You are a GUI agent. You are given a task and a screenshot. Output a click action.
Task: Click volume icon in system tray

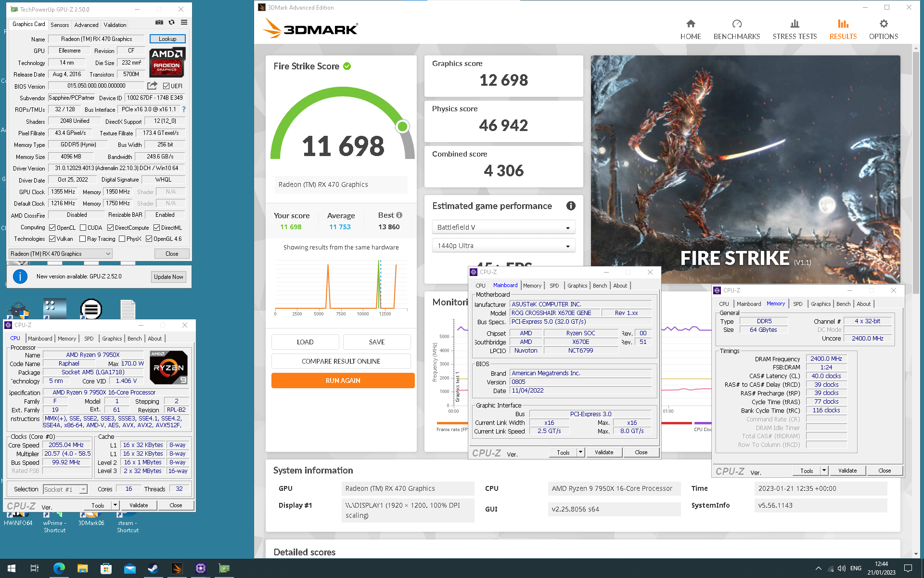(842, 568)
